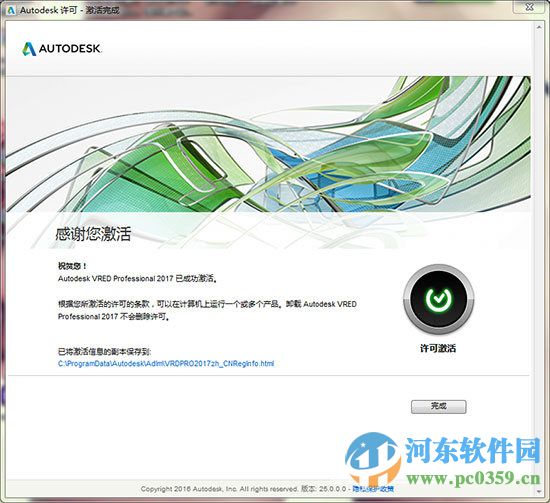Click the 已将激活信息的副本保存到 label
Screen dimensions: 550x503
pyautogui.click(x=105, y=351)
